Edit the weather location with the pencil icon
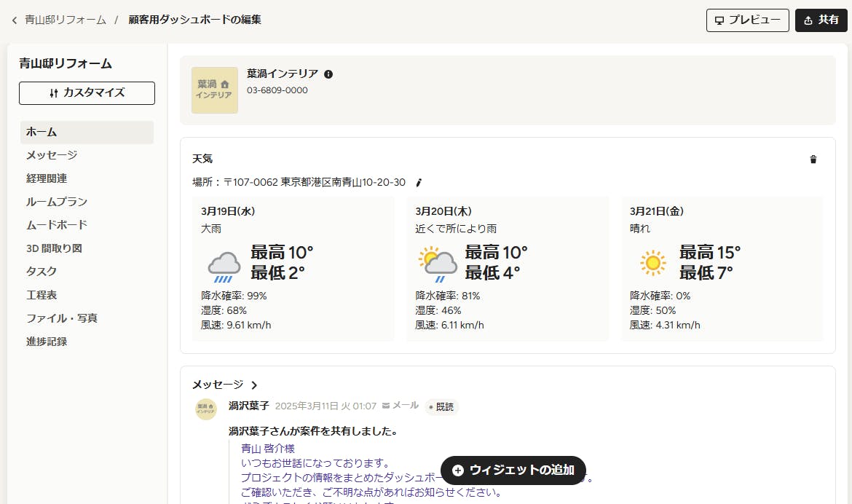 click(x=419, y=183)
